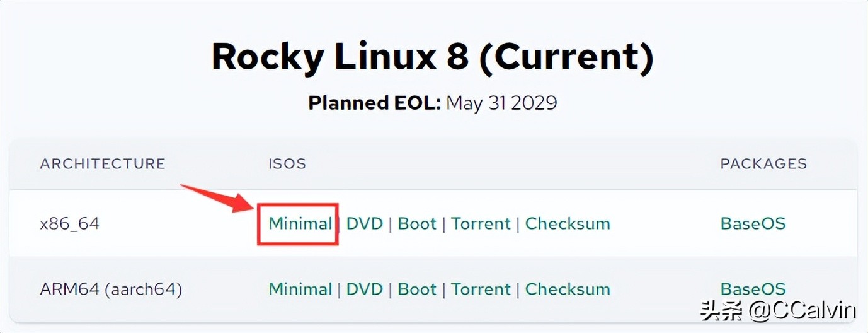Click the Rocky Linux 8 (Current) heading

pyautogui.click(x=433, y=57)
